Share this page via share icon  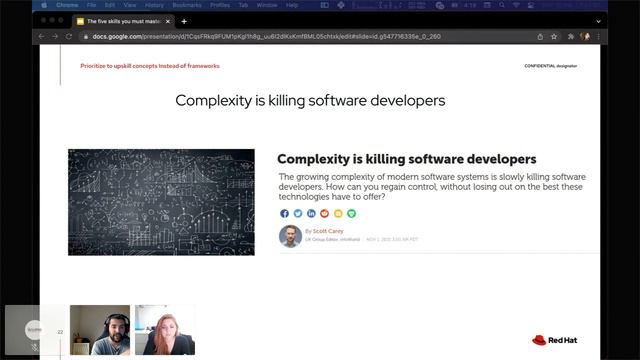540,37
